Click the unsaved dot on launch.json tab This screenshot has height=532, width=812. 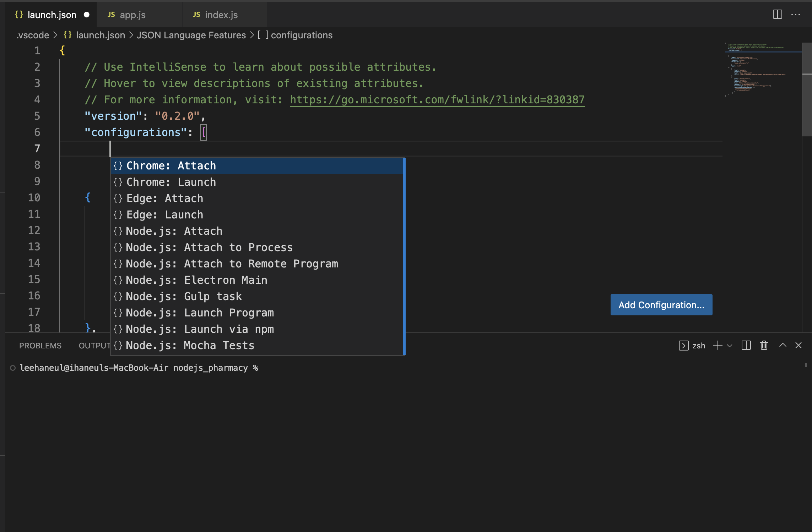click(x=86, y=15)
